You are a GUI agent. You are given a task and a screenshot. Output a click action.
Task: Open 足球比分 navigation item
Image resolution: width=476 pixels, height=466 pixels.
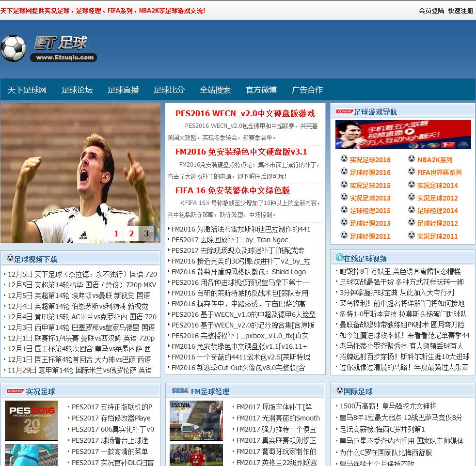tap(169, 90)
